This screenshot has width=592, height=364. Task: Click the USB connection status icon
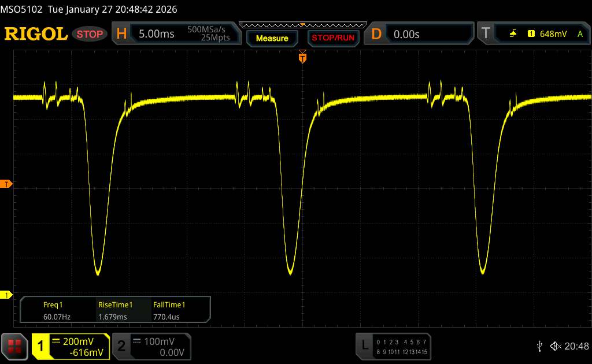(540, 346)
